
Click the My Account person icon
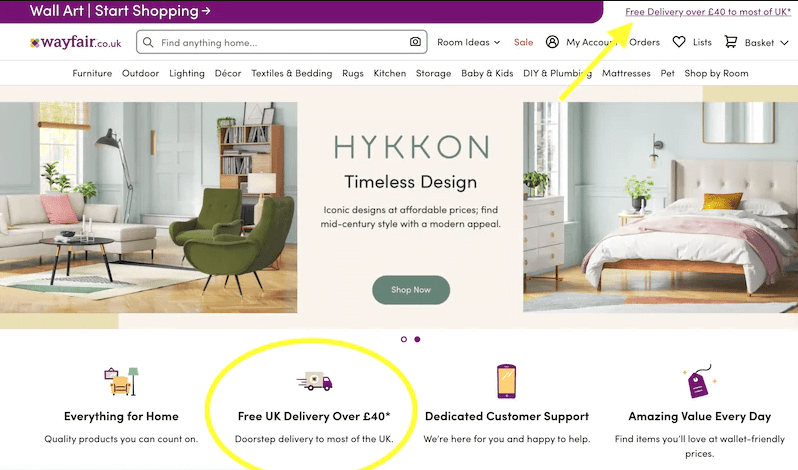point(552,43)
